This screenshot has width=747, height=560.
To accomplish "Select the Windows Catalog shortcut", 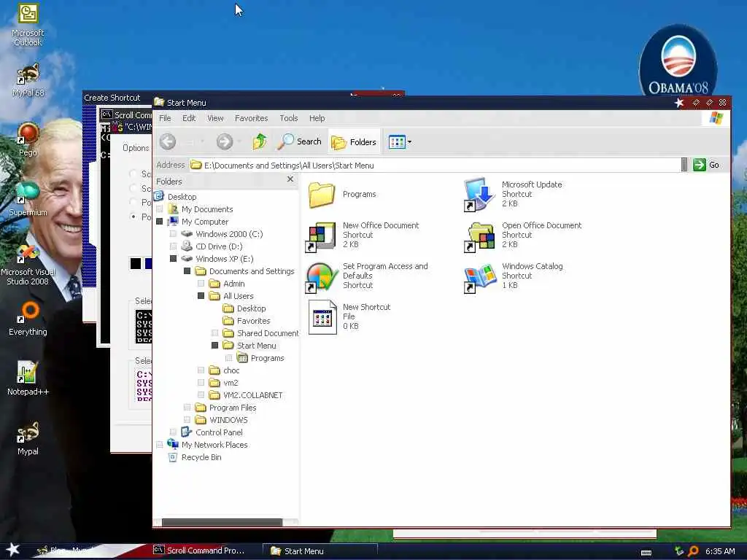I will point(514,276).
